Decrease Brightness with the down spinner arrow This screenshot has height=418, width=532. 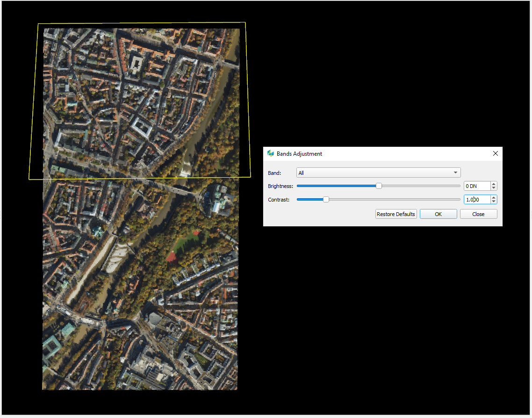click(494, 188)
